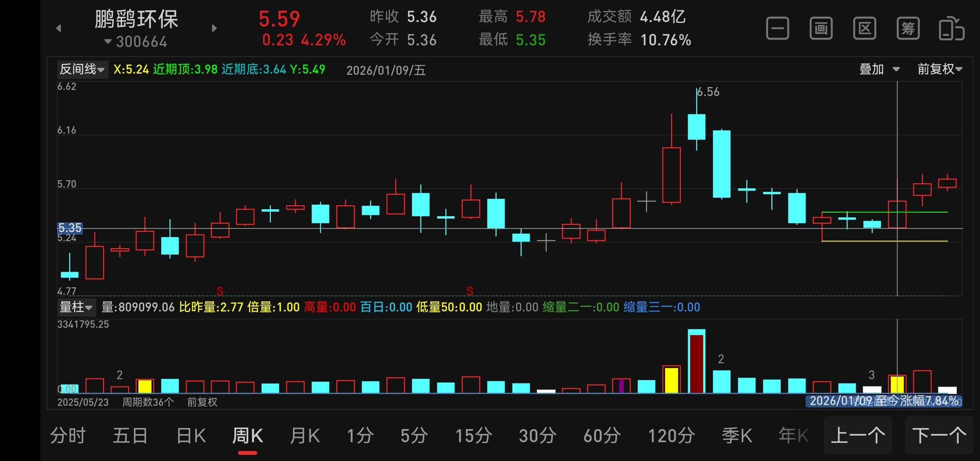980x461 pixels.
Task: Open the 画 drawing tool icon
Action: [x=821, y=29]
